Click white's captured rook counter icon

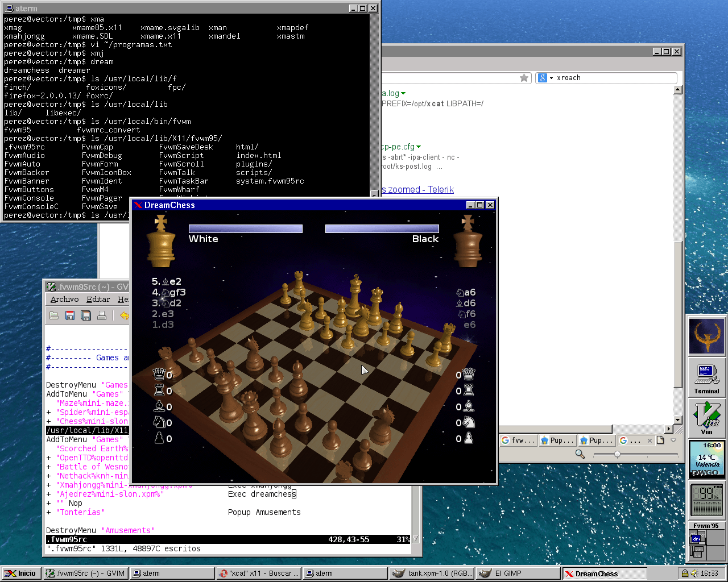159,390
